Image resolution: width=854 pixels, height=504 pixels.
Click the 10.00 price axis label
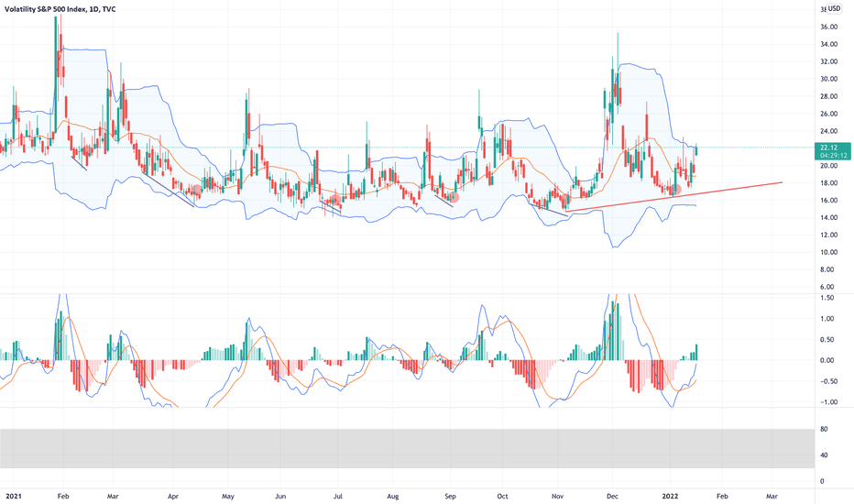pos(828,252)
